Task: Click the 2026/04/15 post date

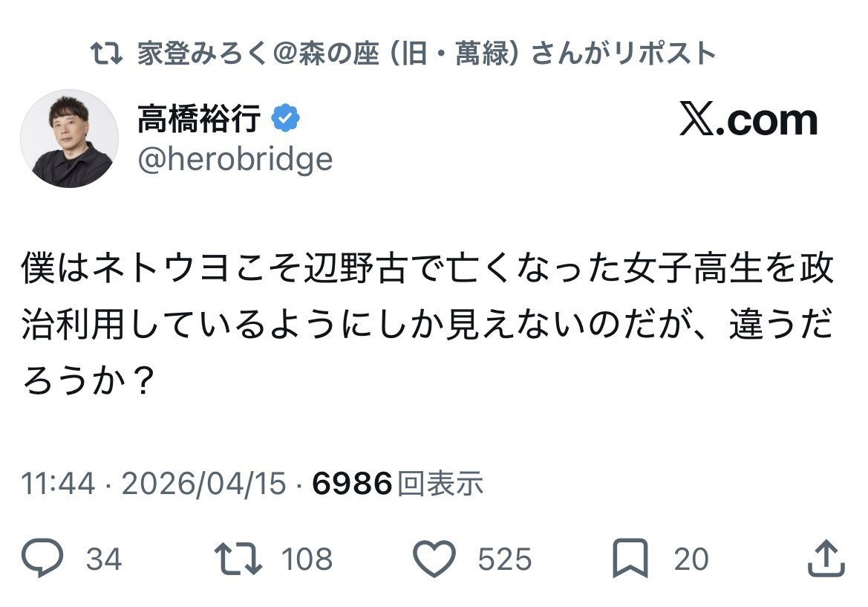Action: (203, 484)
